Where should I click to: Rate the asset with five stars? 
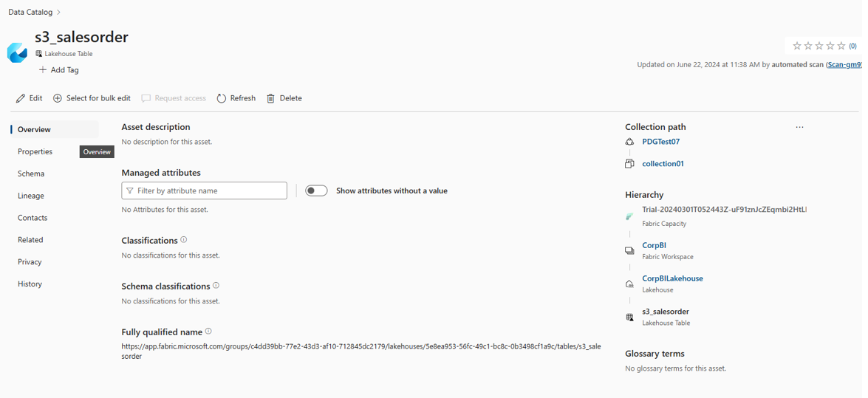pyautogui.click(x=841, y=46)
